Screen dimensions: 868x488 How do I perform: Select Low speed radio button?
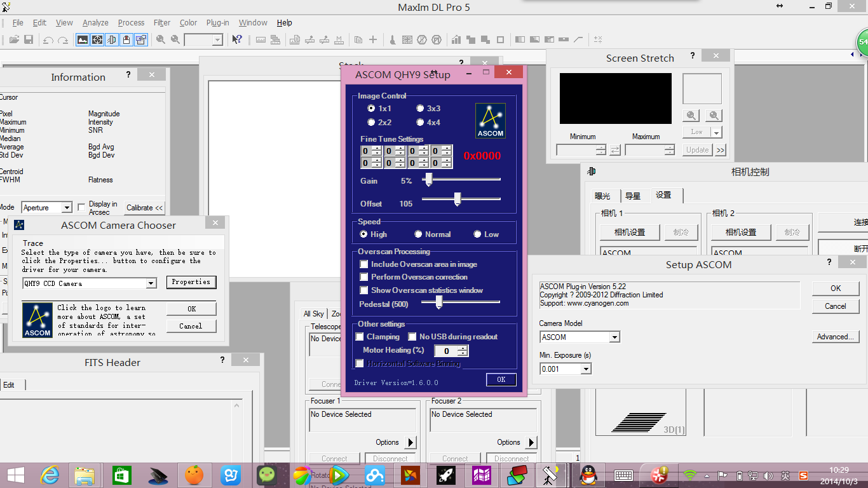click(x=477, y=234)
